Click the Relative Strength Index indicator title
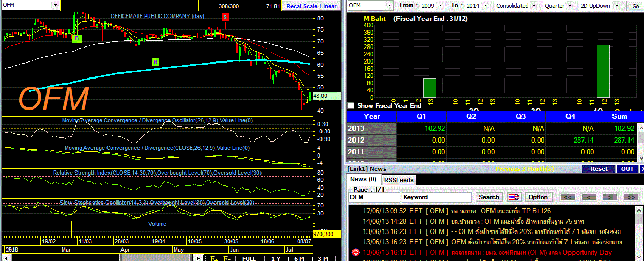 tap(157, 172)
